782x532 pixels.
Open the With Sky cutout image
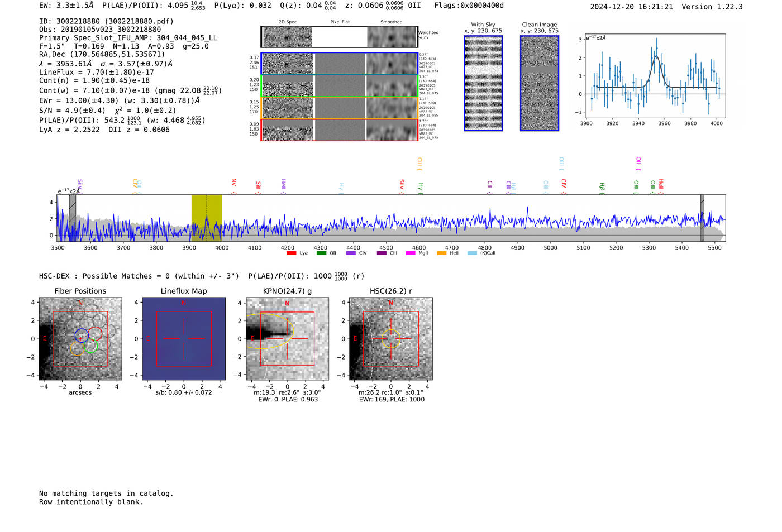483,84
